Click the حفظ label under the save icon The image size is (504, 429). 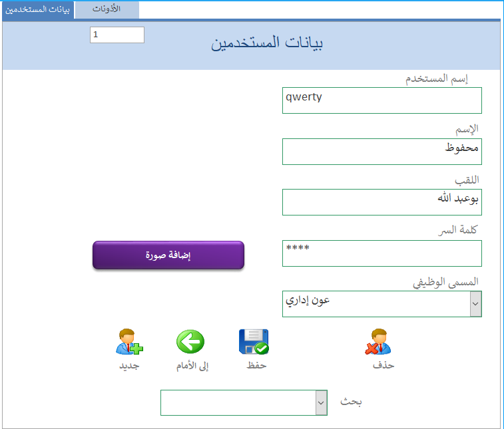[257, 365]
